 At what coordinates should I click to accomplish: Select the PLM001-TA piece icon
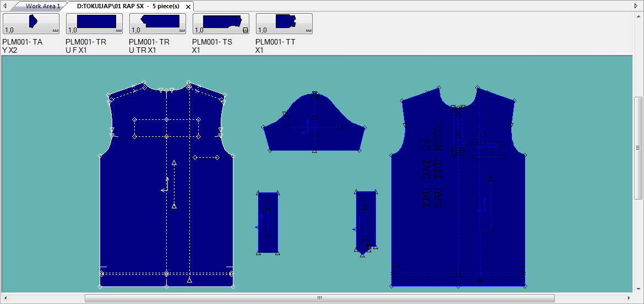[31, 24]
